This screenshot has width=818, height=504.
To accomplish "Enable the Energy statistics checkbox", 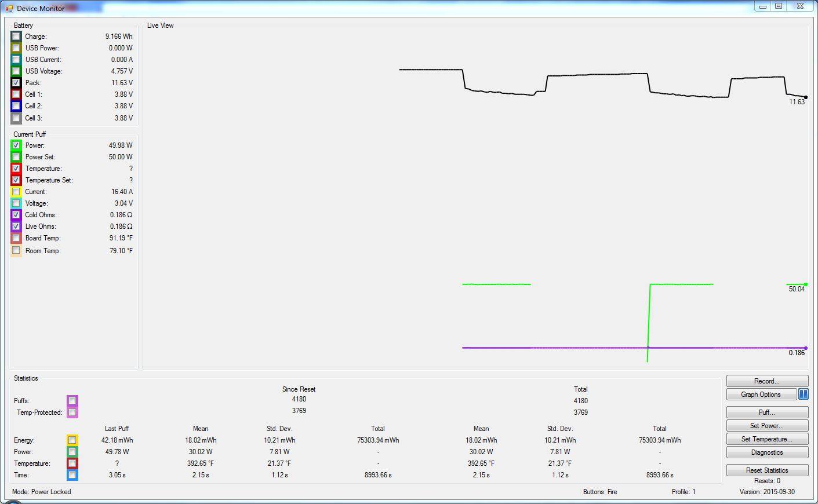I will click(x=72, y=440).
